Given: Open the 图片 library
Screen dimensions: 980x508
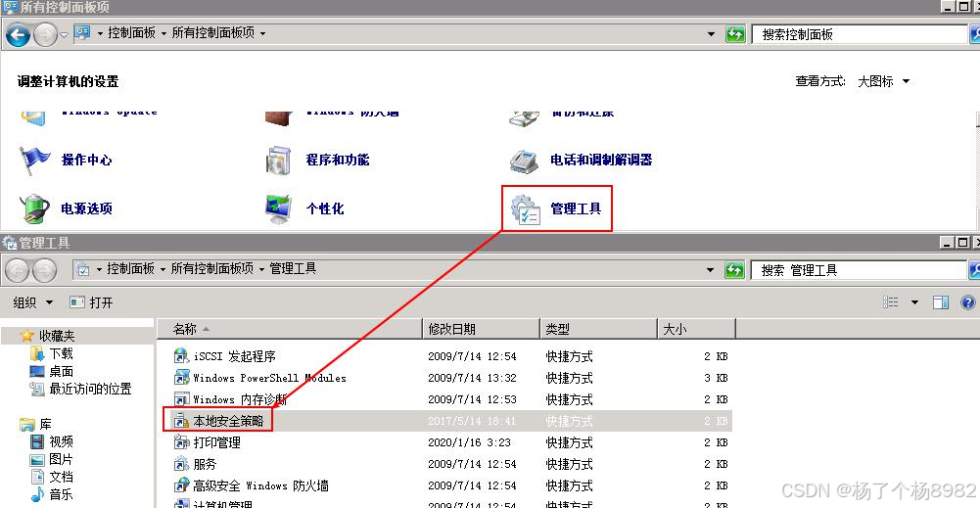Looking at the screenshot, I should [62, 459].
